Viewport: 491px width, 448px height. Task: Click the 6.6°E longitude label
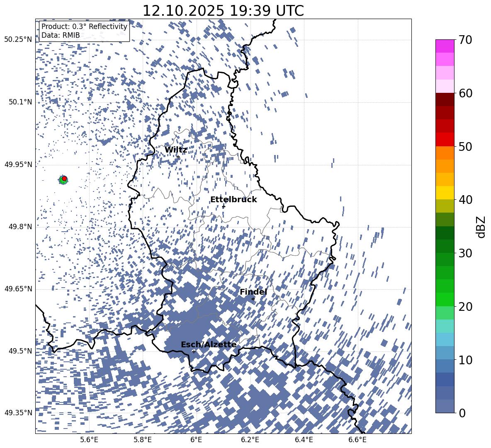pyautogui.click(x=357, y=440)
